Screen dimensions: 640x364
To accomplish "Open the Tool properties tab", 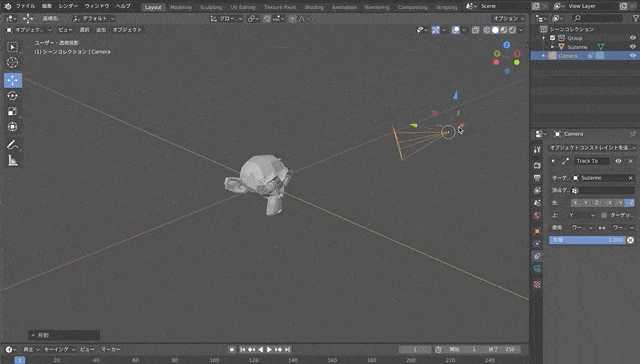I will point(537,150).
